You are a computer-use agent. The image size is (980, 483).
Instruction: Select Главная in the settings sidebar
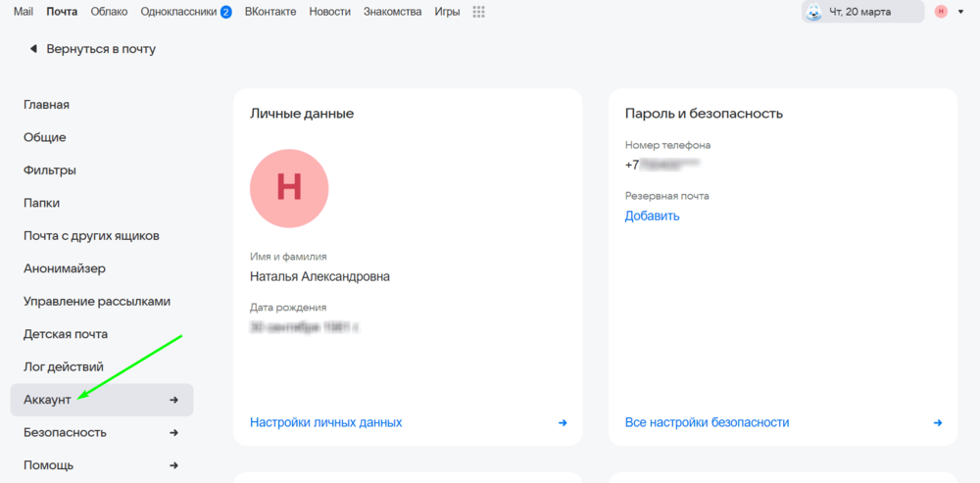[46, 105]
